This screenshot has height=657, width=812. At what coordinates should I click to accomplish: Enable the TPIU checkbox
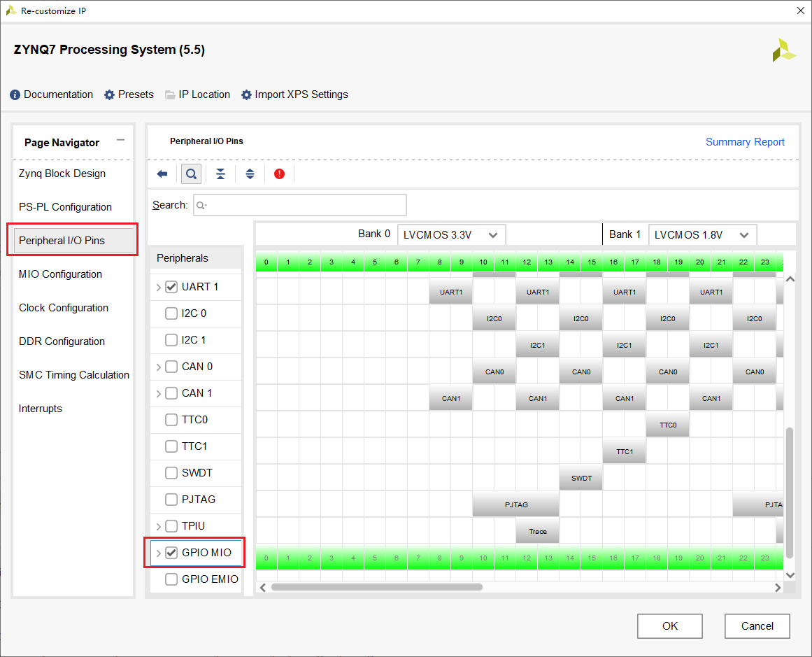point(171,526)
